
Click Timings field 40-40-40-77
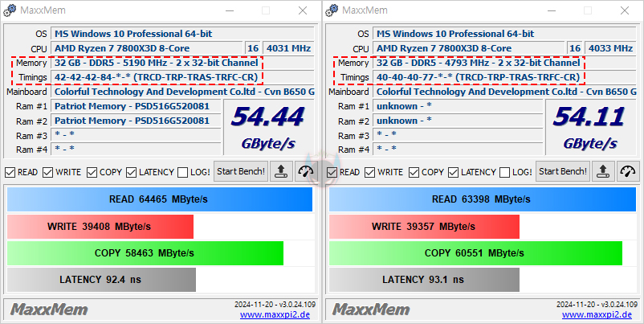(x=504, y=77)
